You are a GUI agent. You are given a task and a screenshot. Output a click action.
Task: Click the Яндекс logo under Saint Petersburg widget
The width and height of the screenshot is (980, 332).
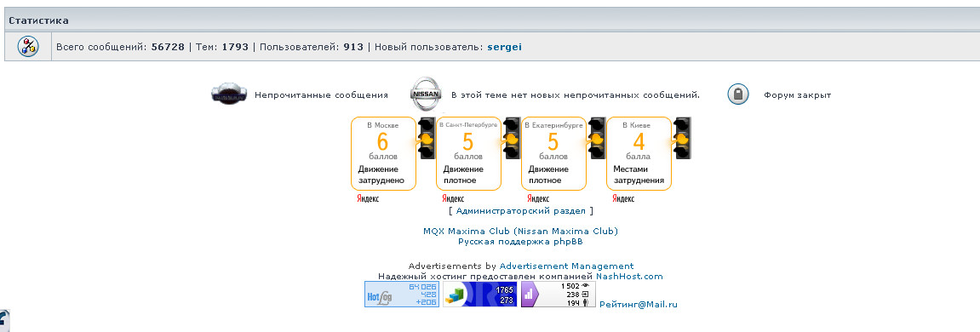pos(453,199)
